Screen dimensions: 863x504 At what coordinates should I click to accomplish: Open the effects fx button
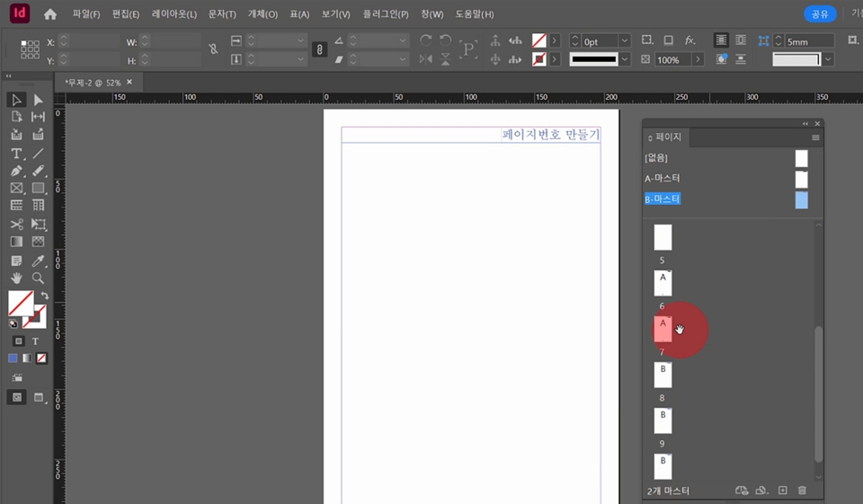click(690, 40)
